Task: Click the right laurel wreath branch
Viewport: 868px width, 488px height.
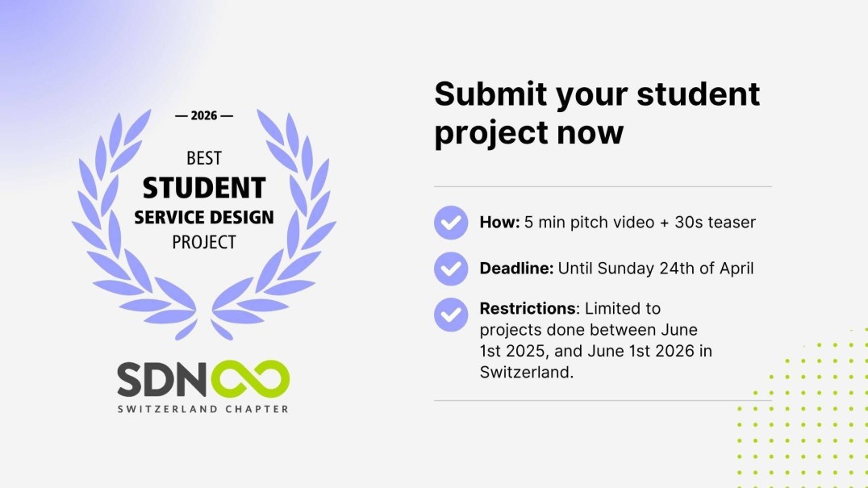Action: [290, 234]
